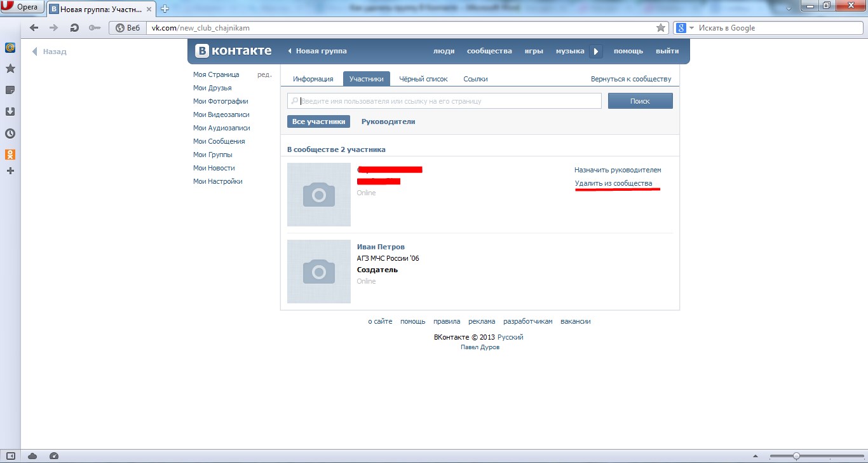Switch to the Чёрный список tab
Viewport: 868px width, 463px height.
423,79
